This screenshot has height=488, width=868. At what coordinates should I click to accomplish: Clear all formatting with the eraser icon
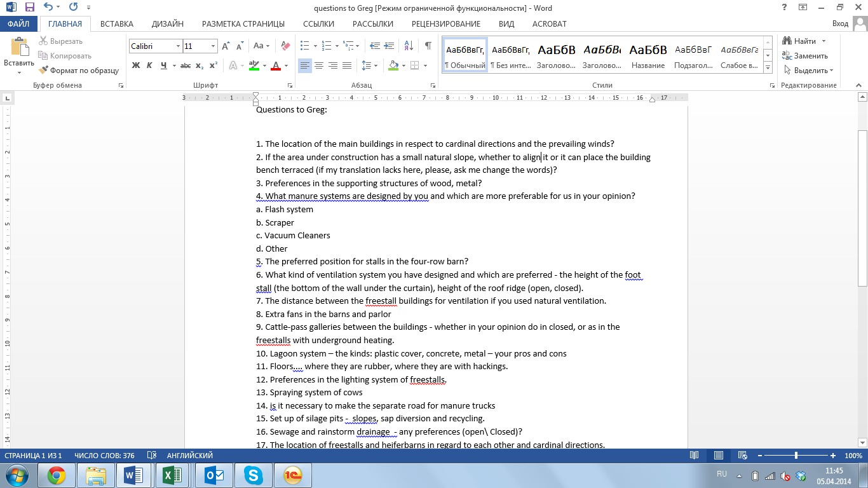pyautogui.click(x=285, y=46)
